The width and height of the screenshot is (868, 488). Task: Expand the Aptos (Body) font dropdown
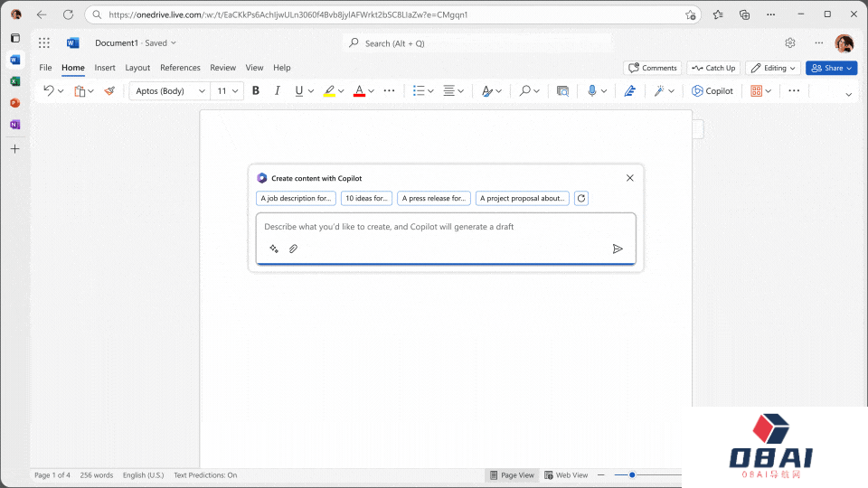point(169,91)
